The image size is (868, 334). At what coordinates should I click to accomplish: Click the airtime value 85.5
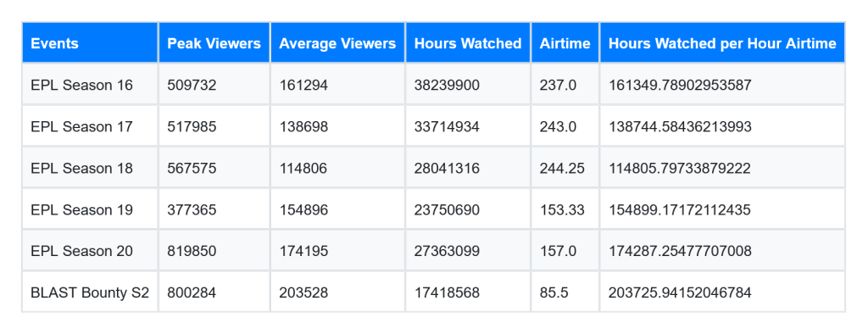coord(554,292)
